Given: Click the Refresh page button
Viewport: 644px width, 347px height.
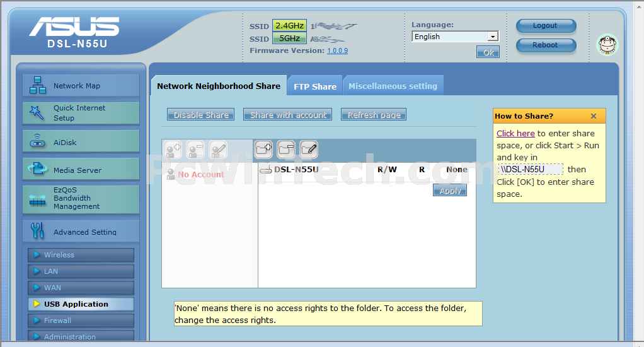Looking at the screenshot, I should (374, 115).
